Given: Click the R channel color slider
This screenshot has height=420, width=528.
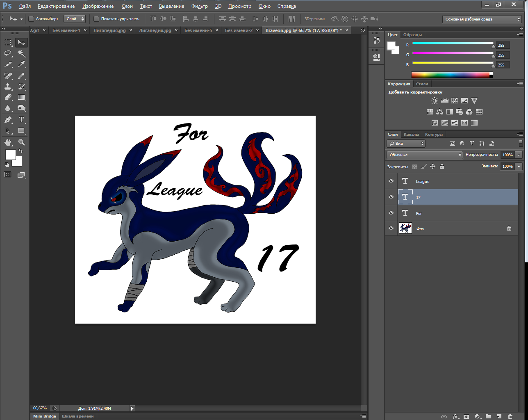Looking at the screenshot, I should point(453,43).
